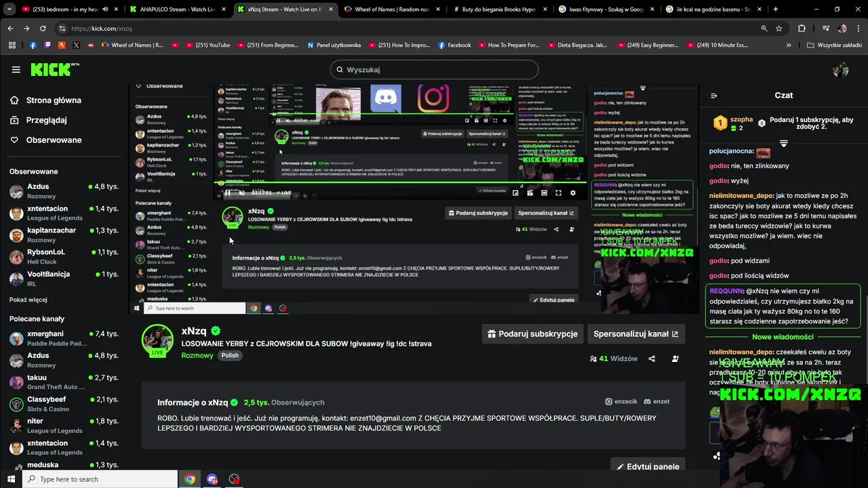Jump to Nowe wiadomości in chat
The height and width of the screenshot is (488, 868).
783,337
